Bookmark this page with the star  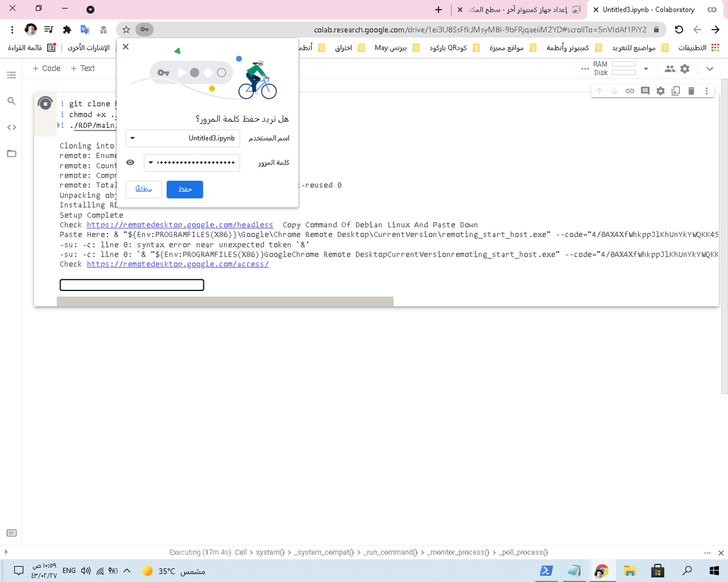126,29
